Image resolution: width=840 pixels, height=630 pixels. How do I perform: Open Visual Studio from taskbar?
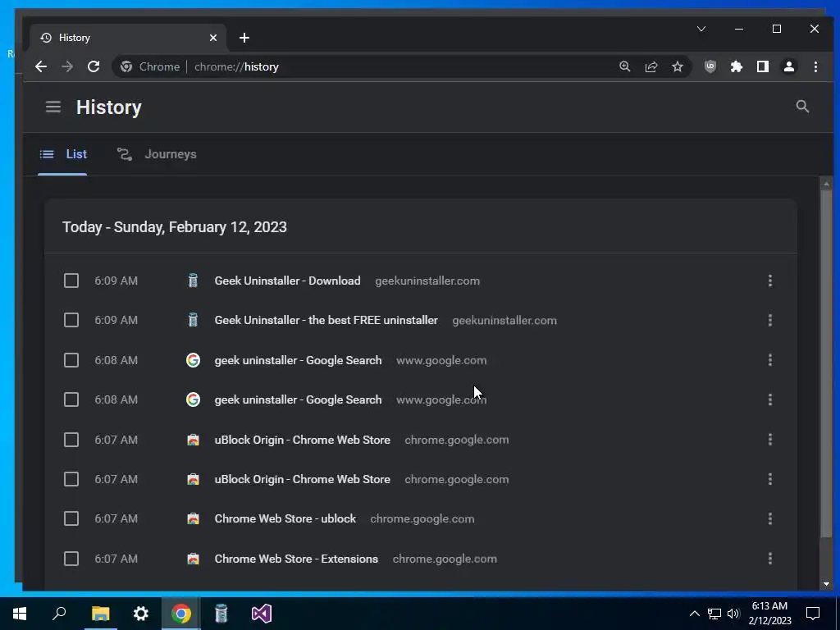coord(262,614)
